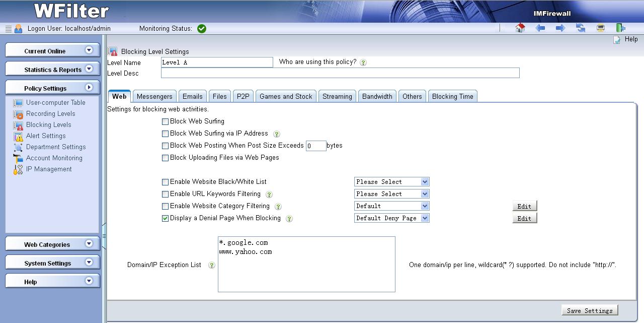Open the Website Category Filtering Default dropdown
This screenshot has width=644, height=323.
tap(391, 206)
